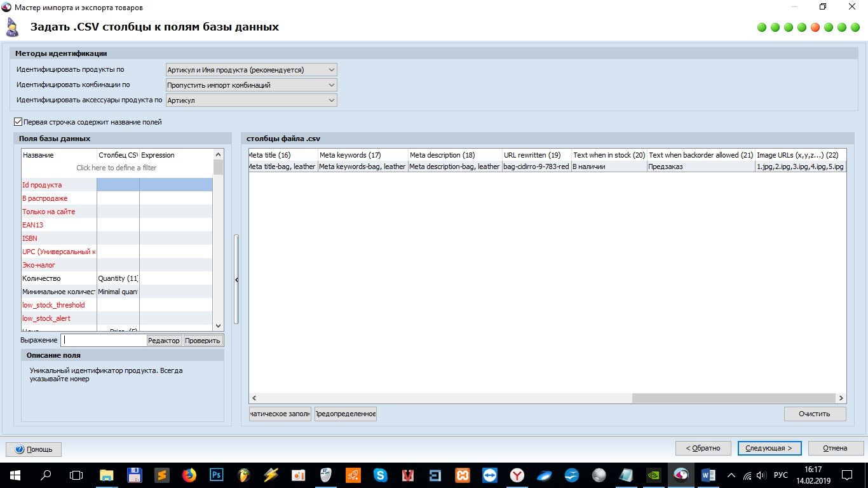The height and width of the screenshot is (488, 868).
Task: Select the low_stock_threshold field row
Action: pos(117,305)
